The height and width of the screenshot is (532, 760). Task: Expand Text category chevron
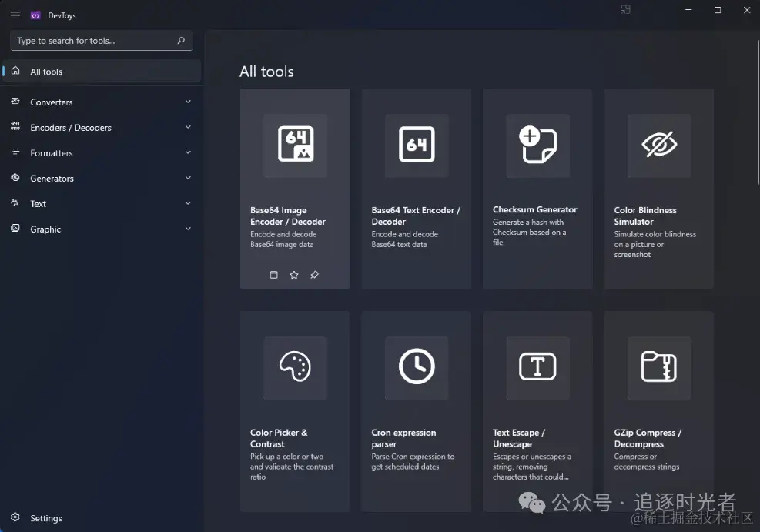coord(188,203)
